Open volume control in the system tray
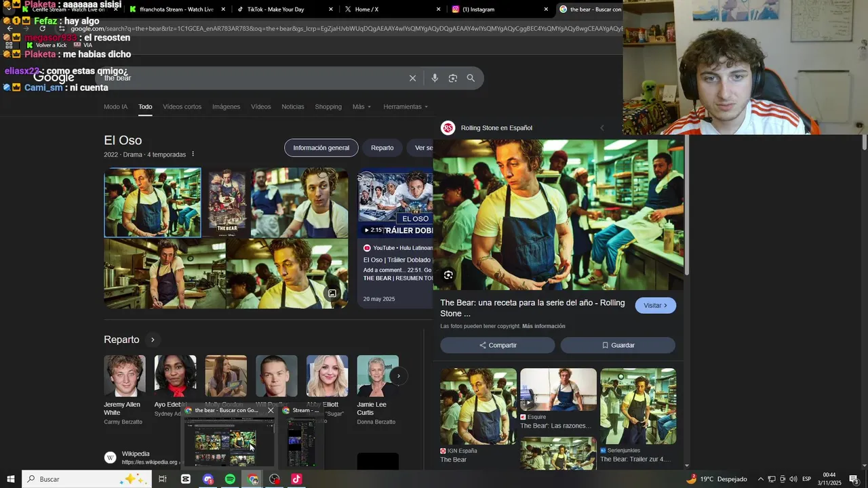 tap(793, 479)
